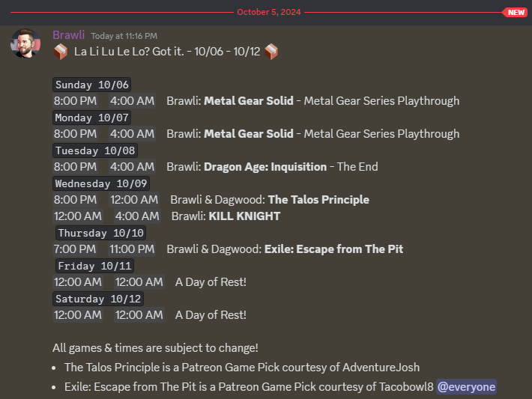The image size is (532, 399).
Task: Click The Talos Principle bold schedule title
Action: (x=318, y=200)
